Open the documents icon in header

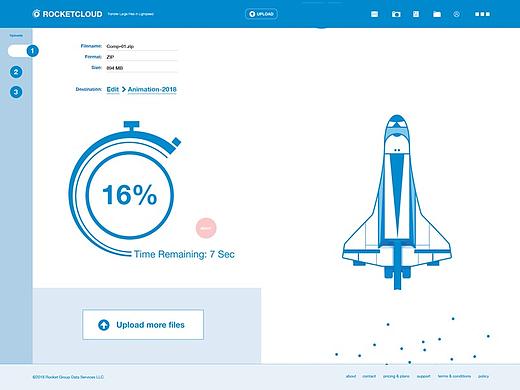pos(416,14)
